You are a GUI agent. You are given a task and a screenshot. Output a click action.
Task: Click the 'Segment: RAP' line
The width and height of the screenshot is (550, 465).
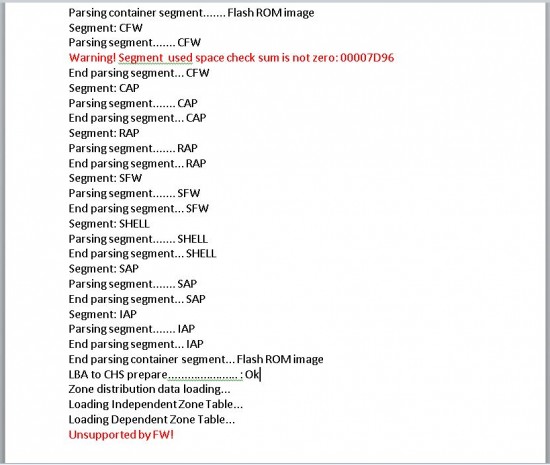click(104, 133)
